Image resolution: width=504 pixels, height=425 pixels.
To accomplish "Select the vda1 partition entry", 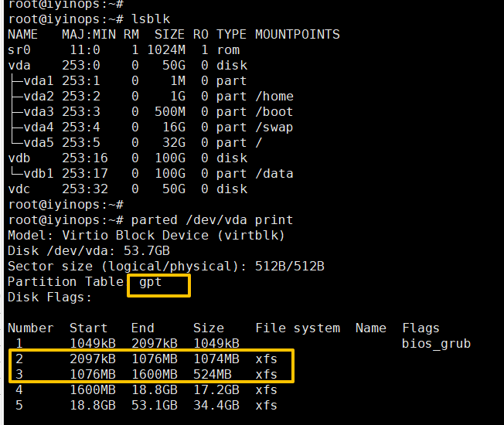I will tap(39, 81).
